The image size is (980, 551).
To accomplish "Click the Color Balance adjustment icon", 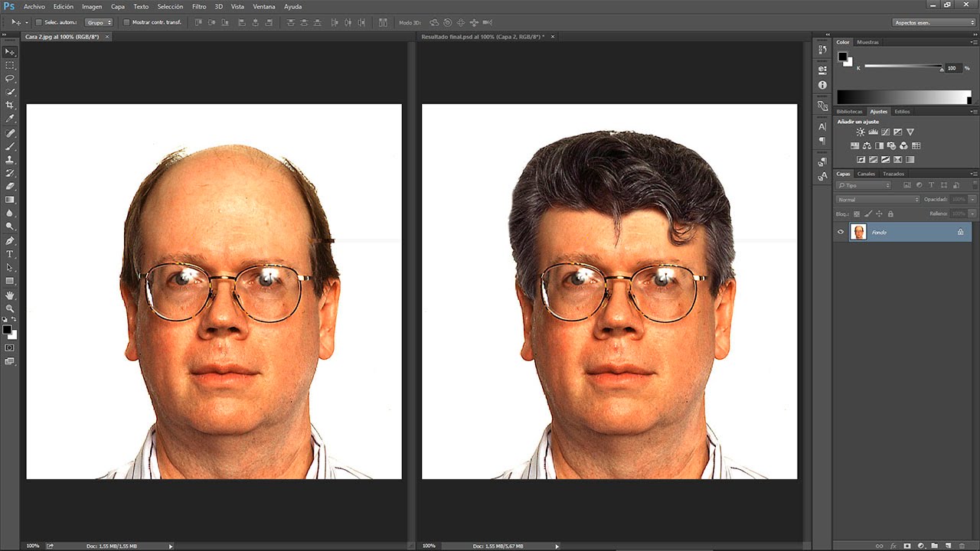I will click(x=867, y=145).
